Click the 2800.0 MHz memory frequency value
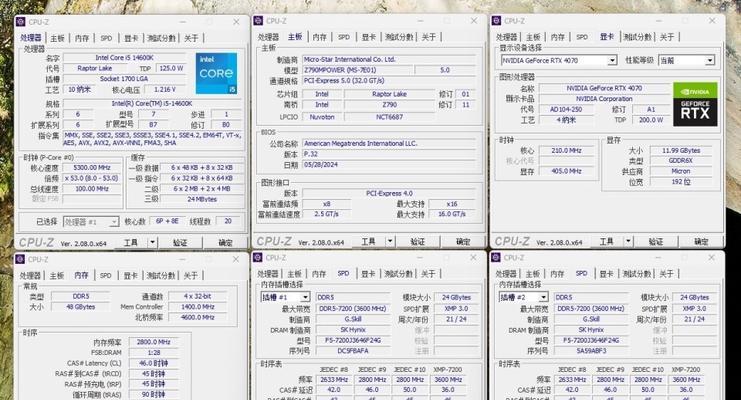 coord(154,342)
